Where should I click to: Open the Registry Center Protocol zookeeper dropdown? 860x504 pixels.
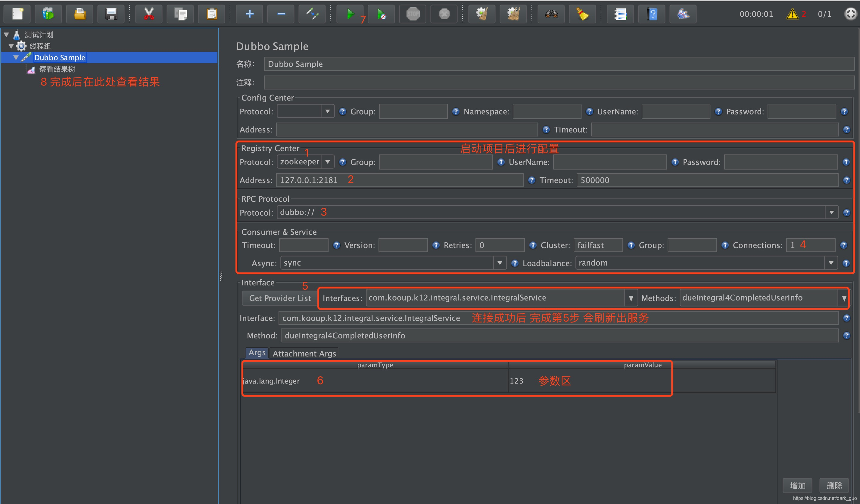(x=328, y=162)
